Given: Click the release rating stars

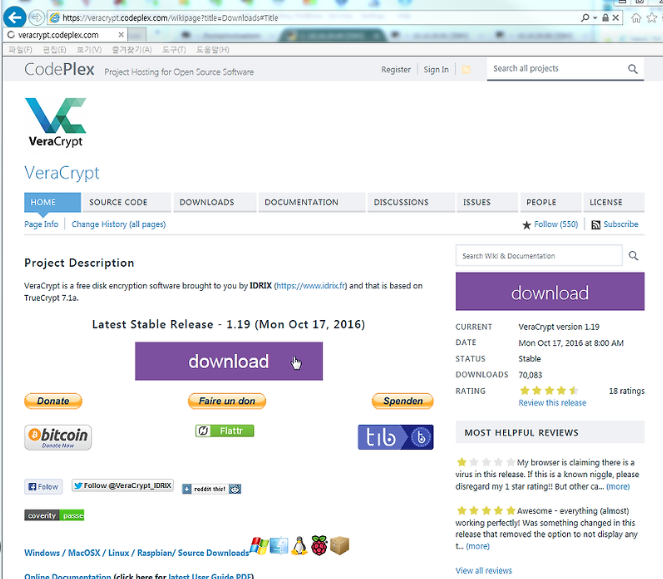Looking at the screenshot, I should (549, 391).
